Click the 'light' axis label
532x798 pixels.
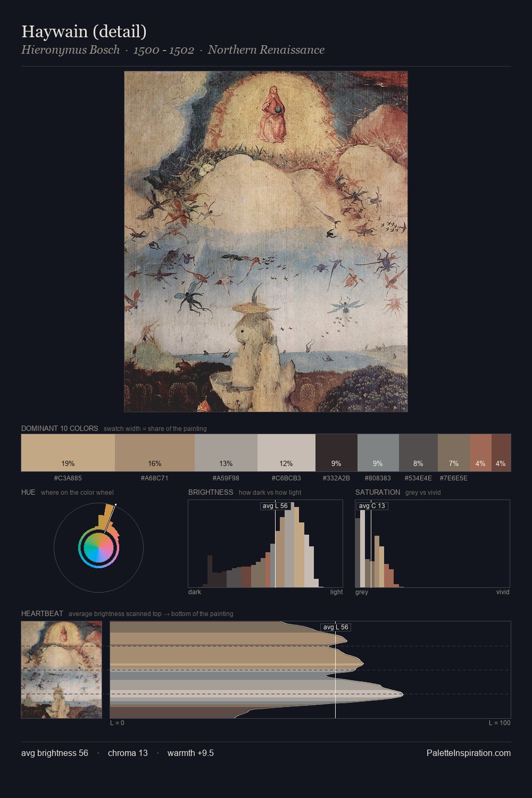tap(336, 592)
